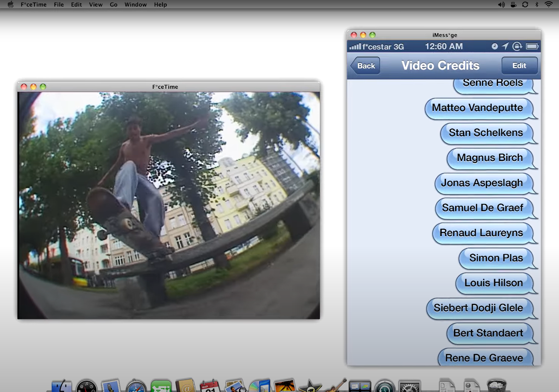Click the iMess*ge window title bar
The height and width of the screenshot is (392, 559).
444,35
